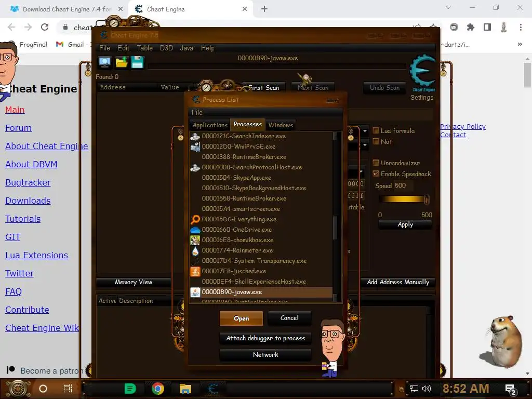
Task: Open the Downloads link on webpage
Action: 28,201
